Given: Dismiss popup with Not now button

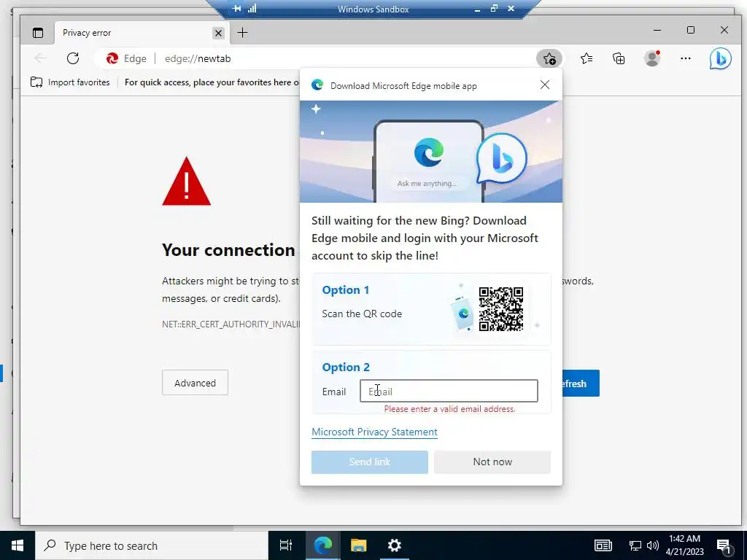Looking at the screenshot, I should tap(492, 462).
